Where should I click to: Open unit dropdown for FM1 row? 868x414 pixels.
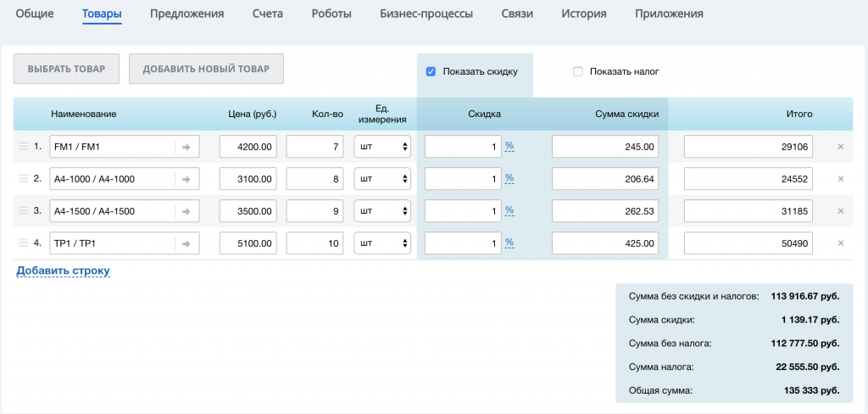pos(381,147)
